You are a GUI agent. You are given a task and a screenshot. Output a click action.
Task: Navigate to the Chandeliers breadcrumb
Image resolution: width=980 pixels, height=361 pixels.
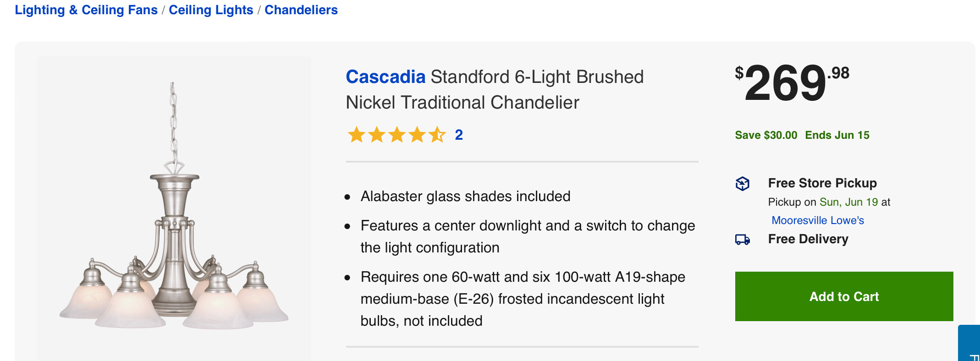coord(301,10)
